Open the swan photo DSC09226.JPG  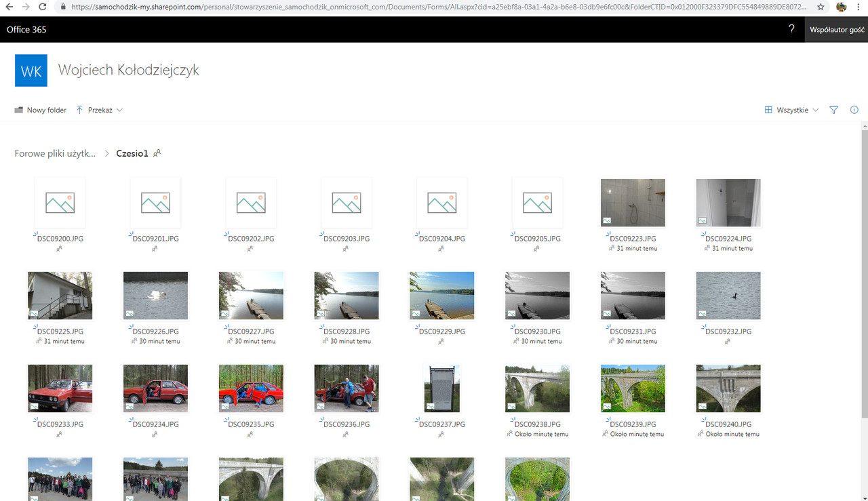(155, 295)
